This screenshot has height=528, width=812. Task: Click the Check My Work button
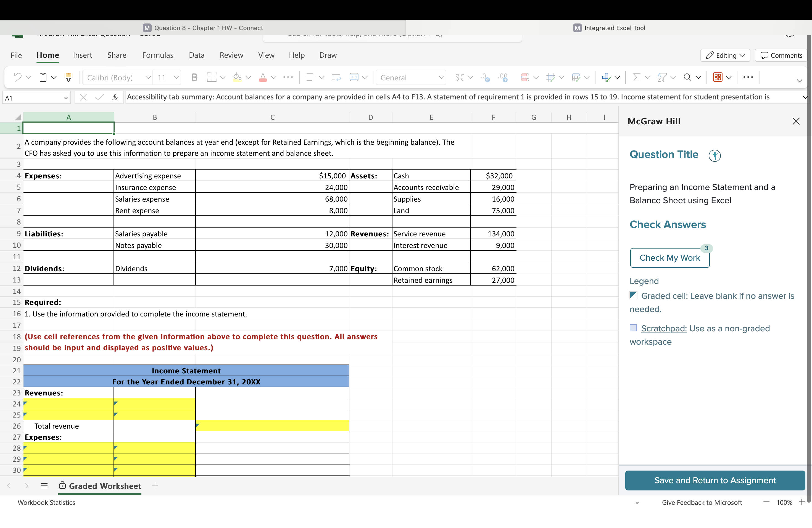(x=669, y=258)
